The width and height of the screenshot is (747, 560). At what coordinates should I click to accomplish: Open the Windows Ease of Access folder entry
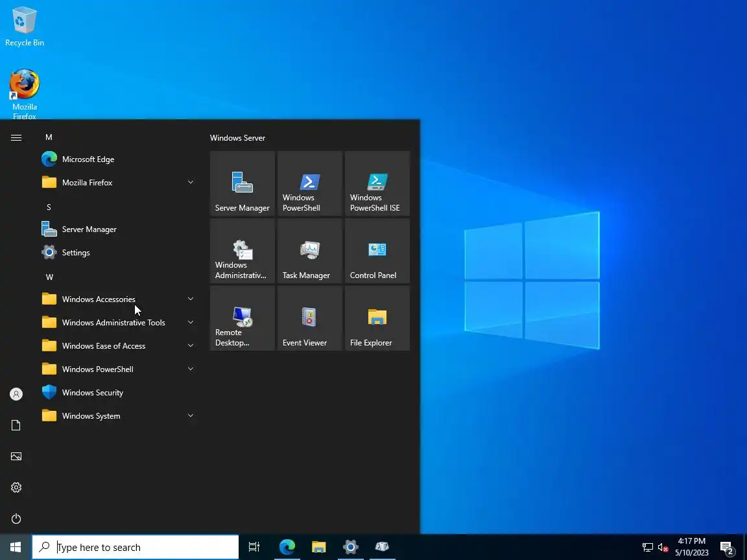click(x=118, y=345)
